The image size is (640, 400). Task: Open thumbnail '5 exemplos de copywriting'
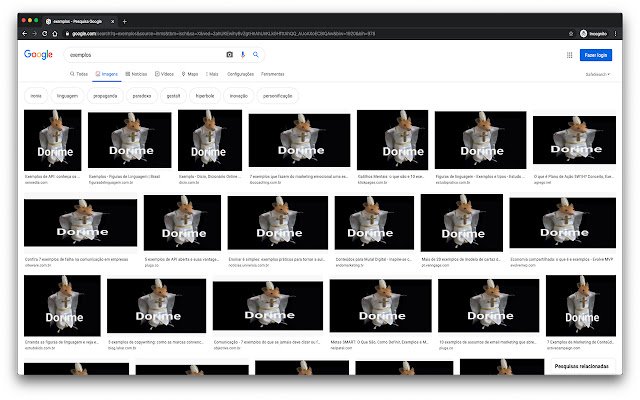point(156,306)
